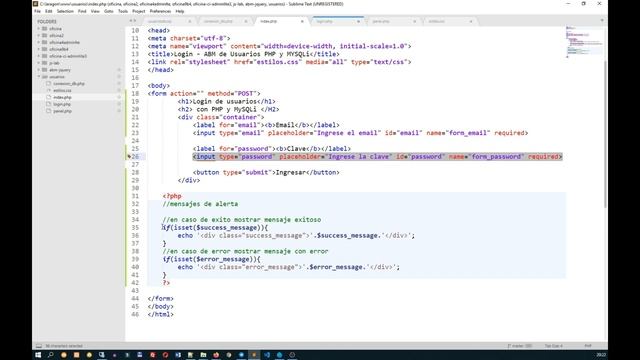Click "//mensajes de alerta" comment text
The height and width of the screenshot is (360, 640).
200,204
